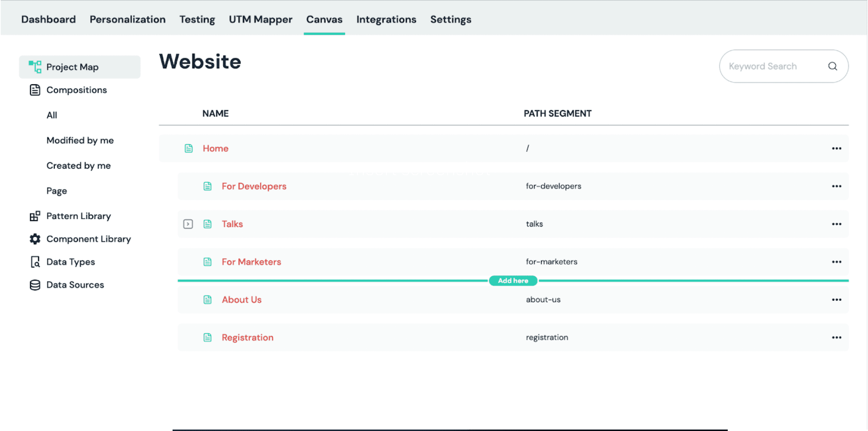Screen dimensions: 868x431
Task: Open the UTM Mapper section
Action: click(260, 19)
